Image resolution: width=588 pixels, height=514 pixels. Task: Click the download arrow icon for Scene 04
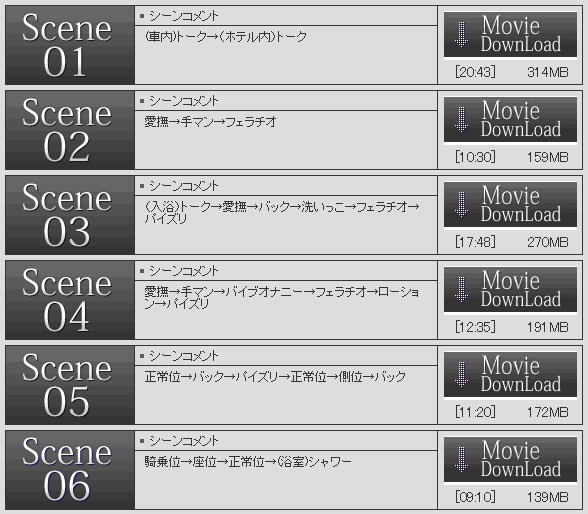click(461, 289)
